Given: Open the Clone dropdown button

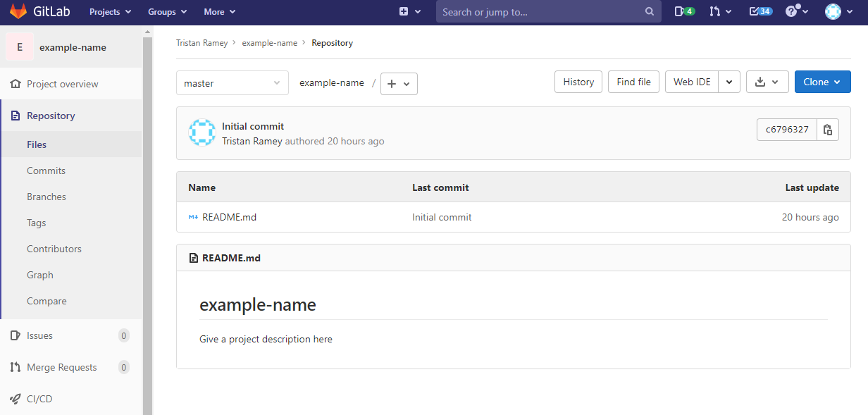Looking at the screenshot, I should (822, 82).
